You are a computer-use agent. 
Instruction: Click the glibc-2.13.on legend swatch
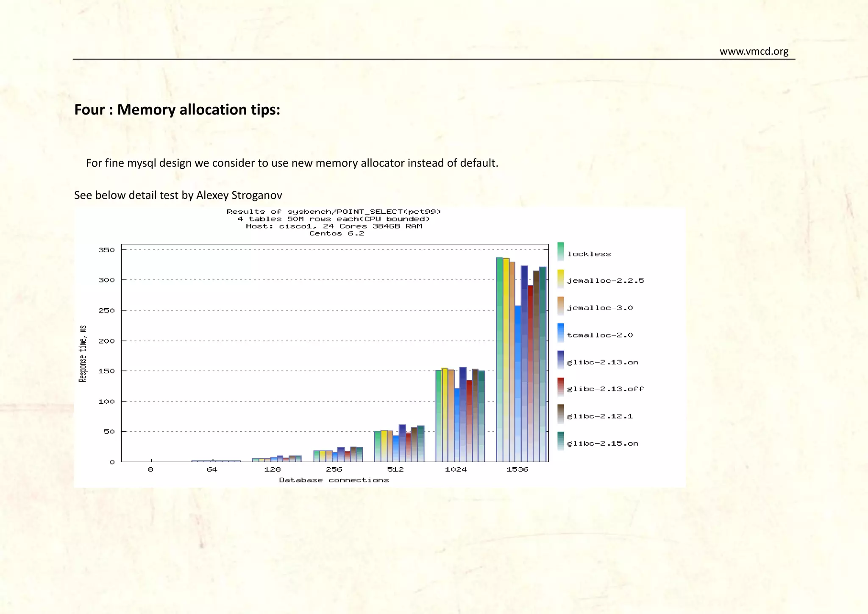pos(560,360)
